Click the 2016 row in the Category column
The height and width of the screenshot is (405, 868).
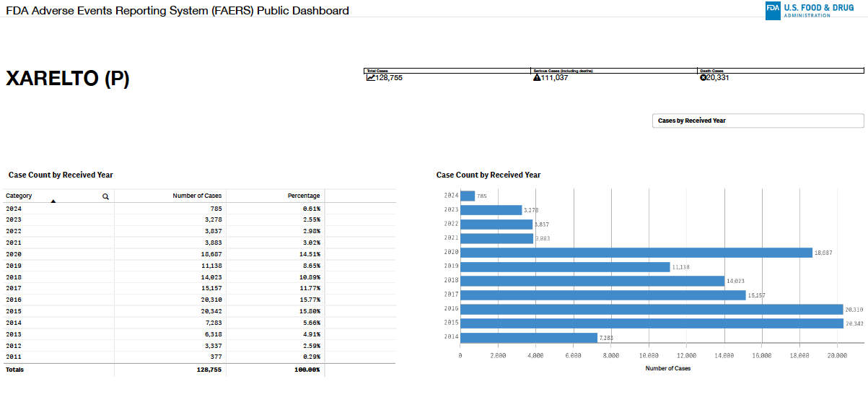[x=14, y=300]
